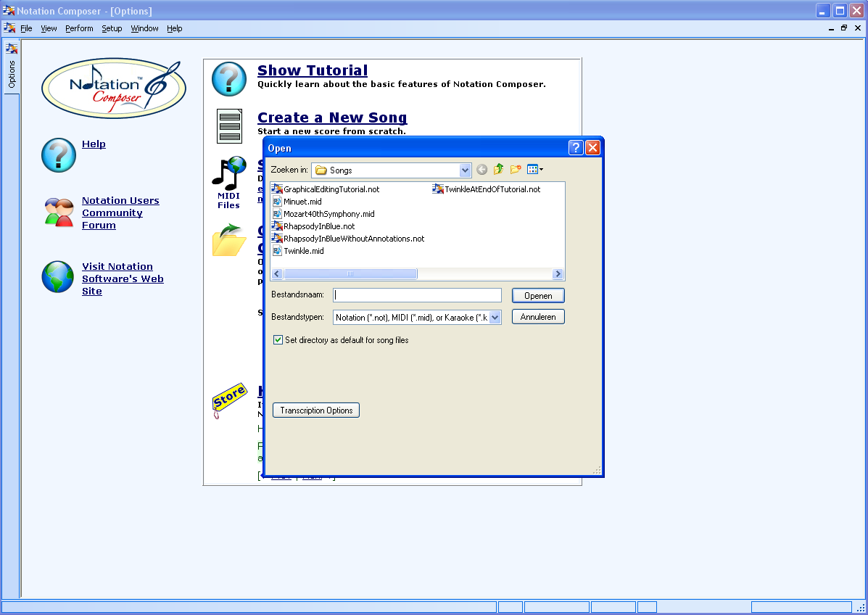This screenshot has height=615, width=868.
Task: Click the horizontal scrollbar thumb in file list
Action: pos(350,274)
